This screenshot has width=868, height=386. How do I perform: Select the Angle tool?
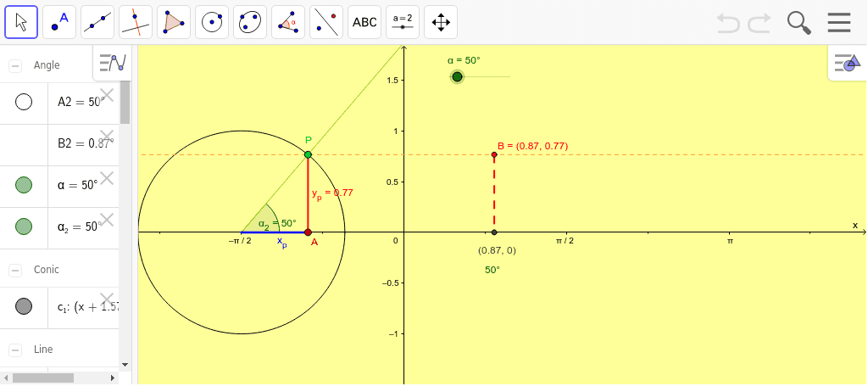point(288,22)
